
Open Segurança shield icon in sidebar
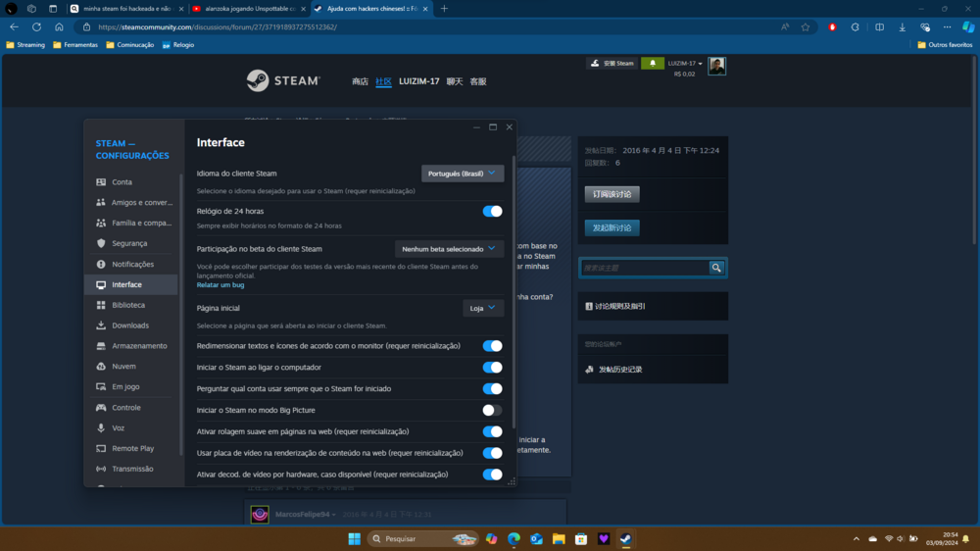click(x=101, y=243)
